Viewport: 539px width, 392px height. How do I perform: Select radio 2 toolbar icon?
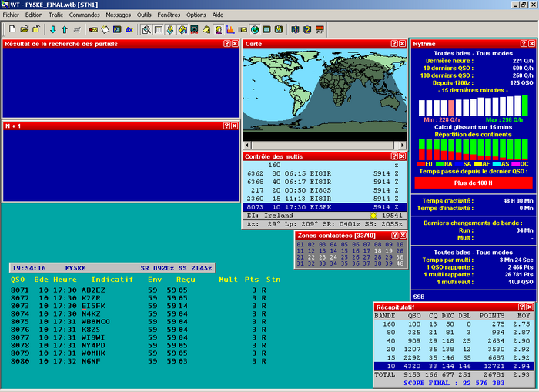307,29
